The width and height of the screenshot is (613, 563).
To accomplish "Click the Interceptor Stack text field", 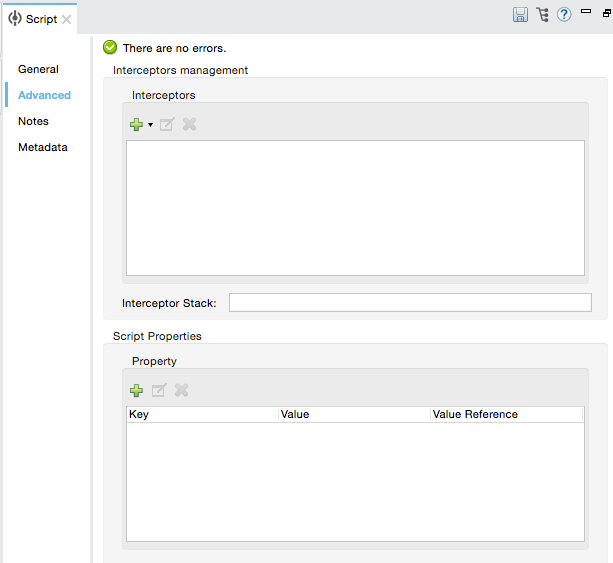I will click(409, 303).
